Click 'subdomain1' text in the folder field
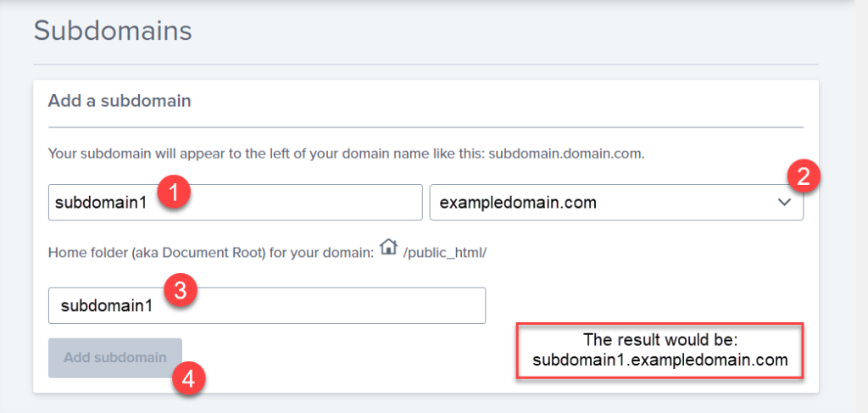Image resolution: width=868 pixels, height=413 pixels. tap(96, 305)
